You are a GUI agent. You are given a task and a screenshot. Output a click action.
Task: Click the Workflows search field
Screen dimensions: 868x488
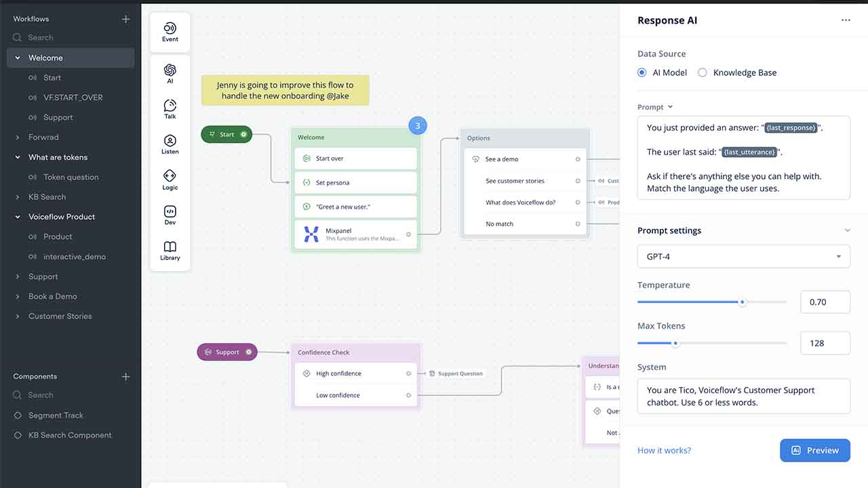click(x=71, y=38)
